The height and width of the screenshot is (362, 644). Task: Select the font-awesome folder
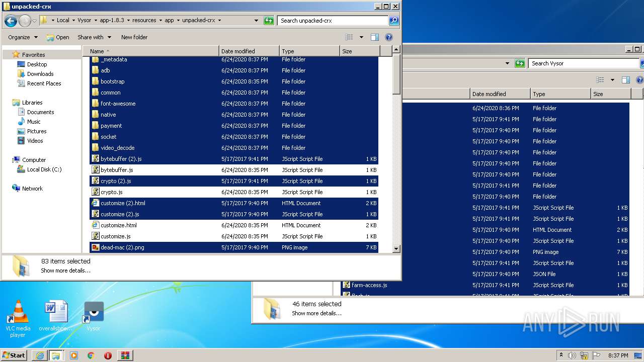pyautogui.click(x=234, y=104)
